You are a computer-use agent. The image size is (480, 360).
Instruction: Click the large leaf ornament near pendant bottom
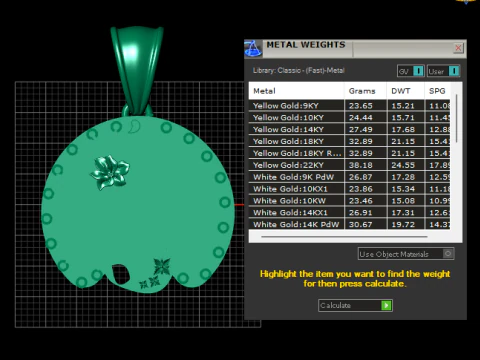point(162,267)
